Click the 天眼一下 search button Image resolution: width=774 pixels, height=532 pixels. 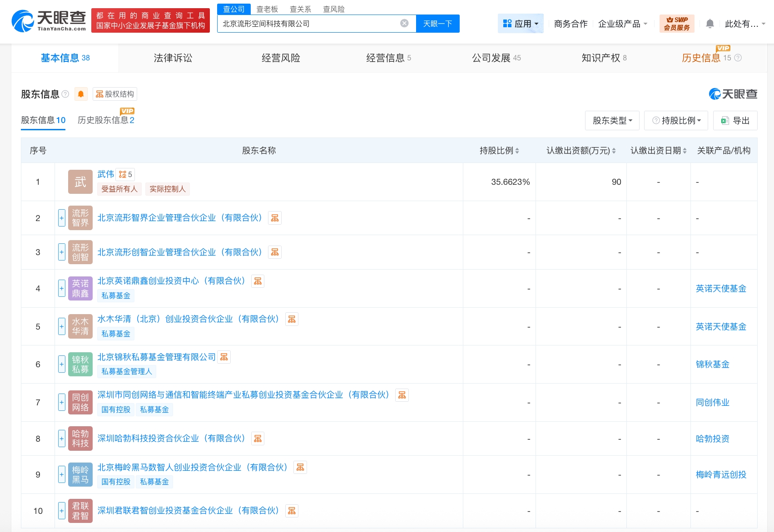(x=437, y=24)
